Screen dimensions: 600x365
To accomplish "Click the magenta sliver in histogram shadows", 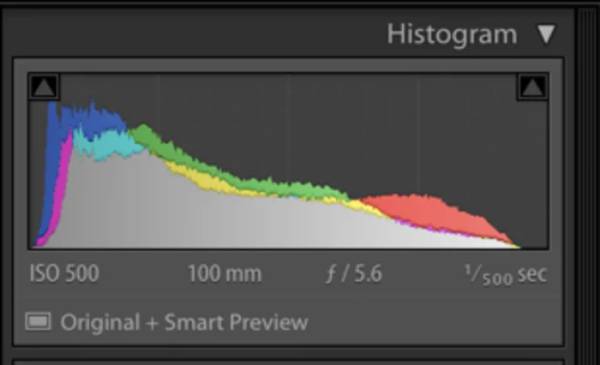I will tap(61, 184).
